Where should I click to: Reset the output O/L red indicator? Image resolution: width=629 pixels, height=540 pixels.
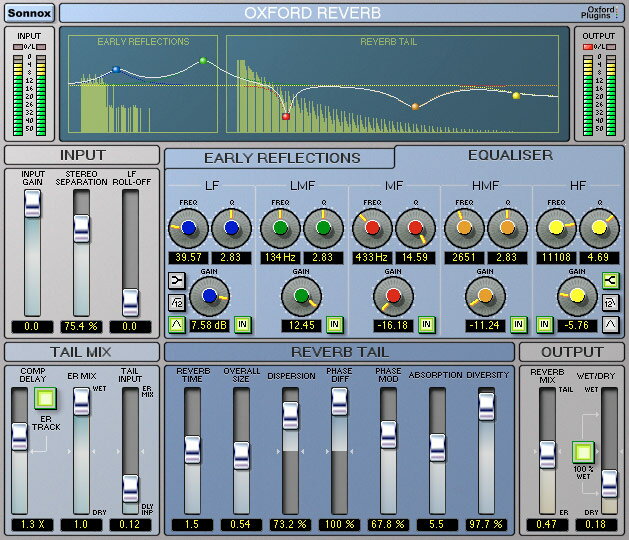pos(588,47)
